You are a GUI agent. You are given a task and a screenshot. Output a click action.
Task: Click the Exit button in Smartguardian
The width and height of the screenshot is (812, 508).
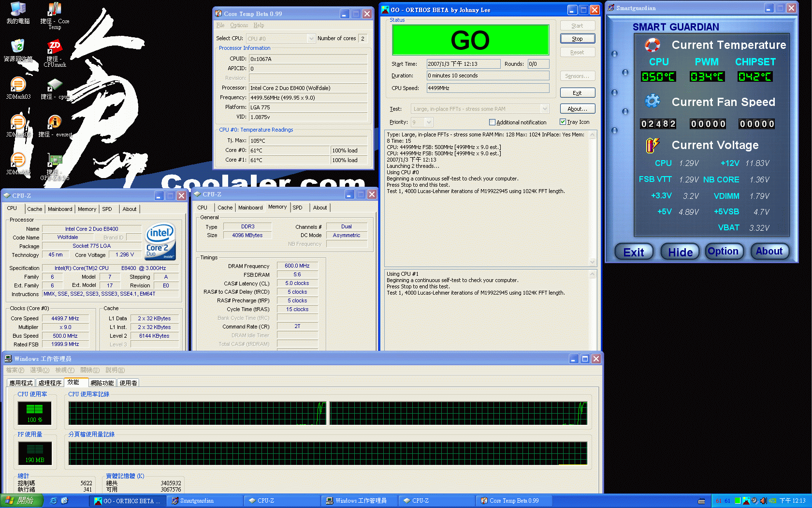pyautogui.click(x=634, y=252)
